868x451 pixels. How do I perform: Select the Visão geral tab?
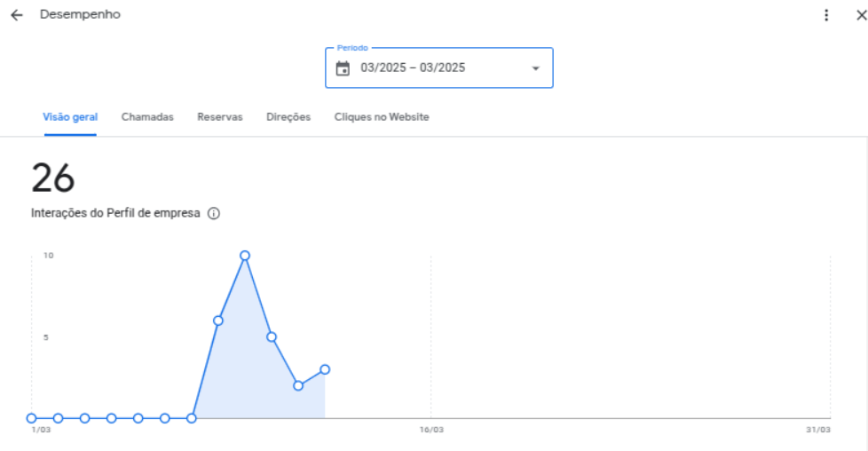[x=70, y=117]
